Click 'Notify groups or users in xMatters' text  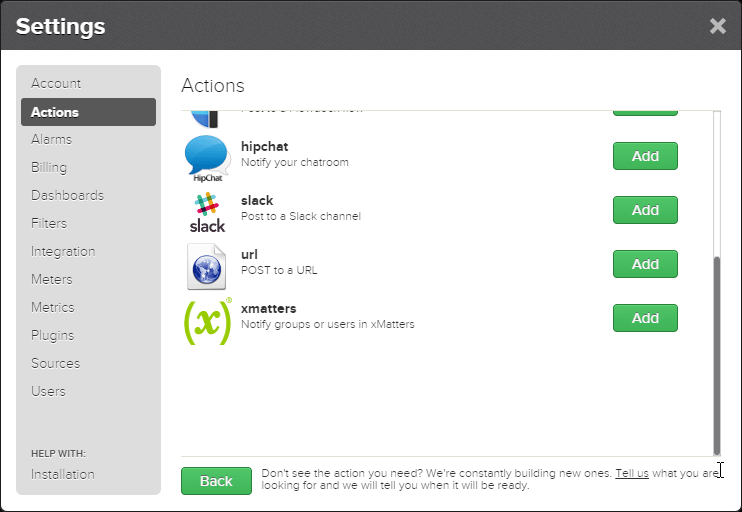[x=327, y=324]
